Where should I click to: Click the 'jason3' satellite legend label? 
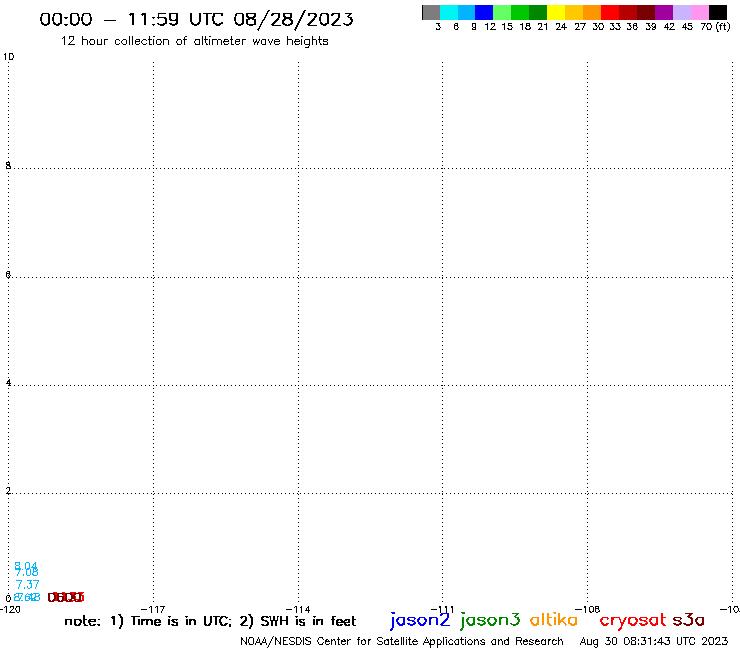tap(490, 621)
